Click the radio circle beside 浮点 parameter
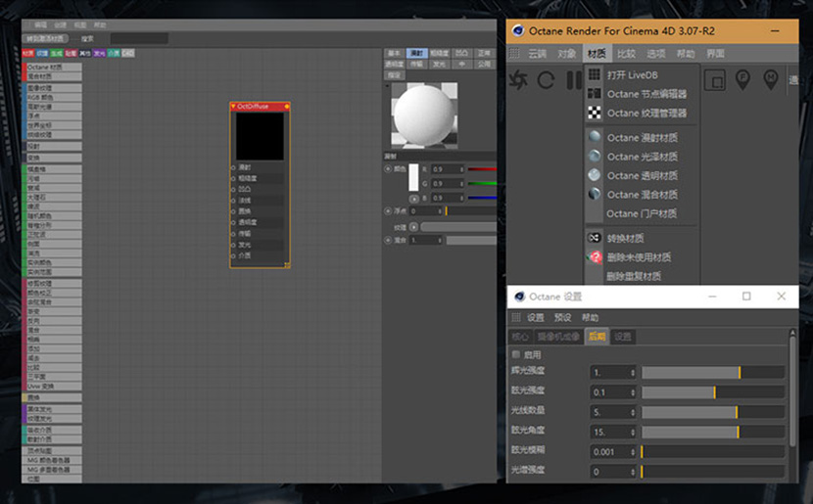813x504 pixels. pos(388,210)
